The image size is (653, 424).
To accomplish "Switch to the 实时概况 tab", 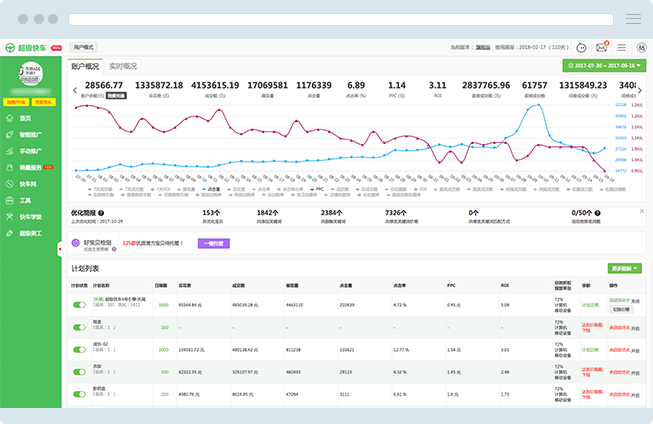I will tap(122, 66).
